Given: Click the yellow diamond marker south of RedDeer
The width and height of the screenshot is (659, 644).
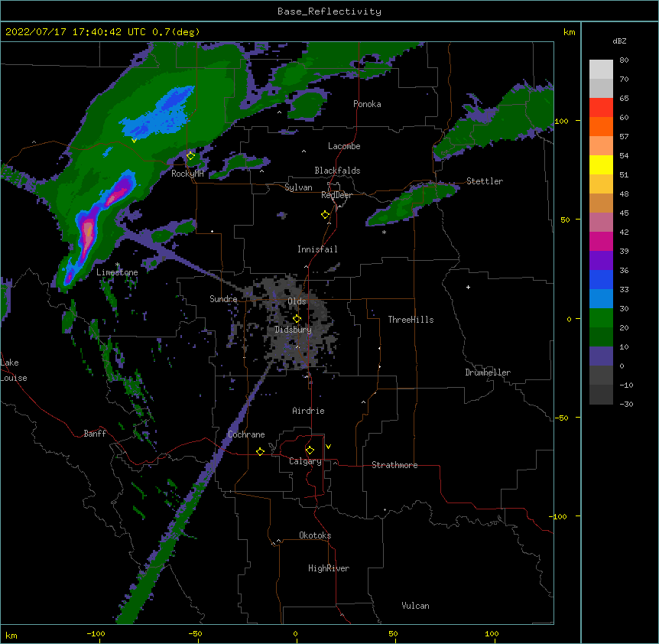Looking at the screenshot, I should [325, 215].
